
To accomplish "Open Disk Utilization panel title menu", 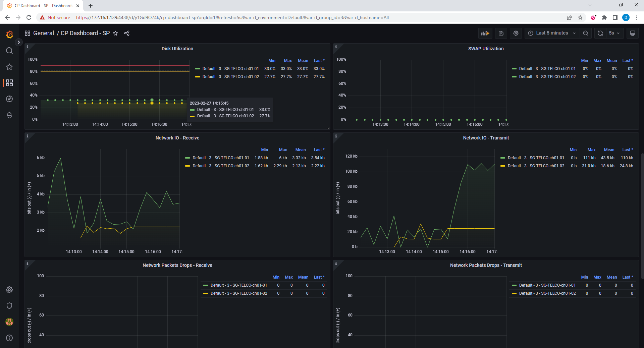I will (177, 49).
